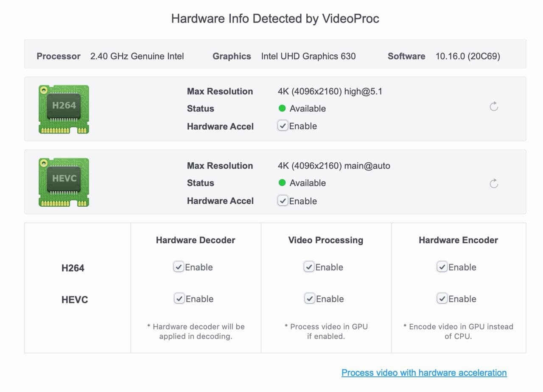Toggle H264 Hardware Accel Enable checkbox
The width and height of the screenshot is (543, 392).
pyautogui.click(x=283, y=126)
